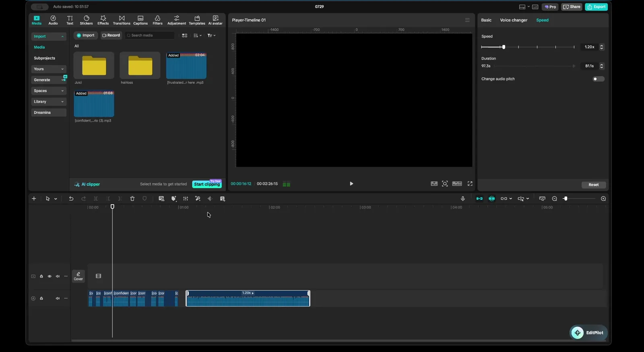
Task: Open the selection tool dropdown arrow
Action: tap(56, 199)
